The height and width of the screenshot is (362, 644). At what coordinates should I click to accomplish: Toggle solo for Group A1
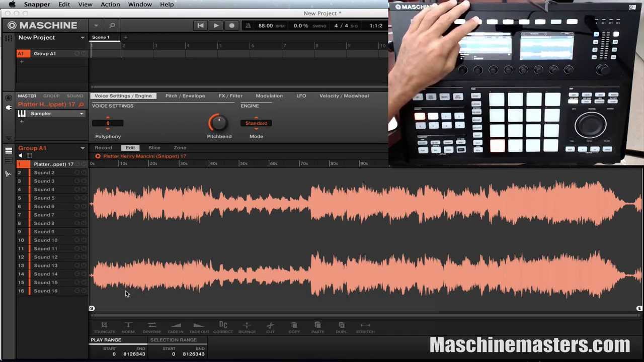tap(84, 54)
